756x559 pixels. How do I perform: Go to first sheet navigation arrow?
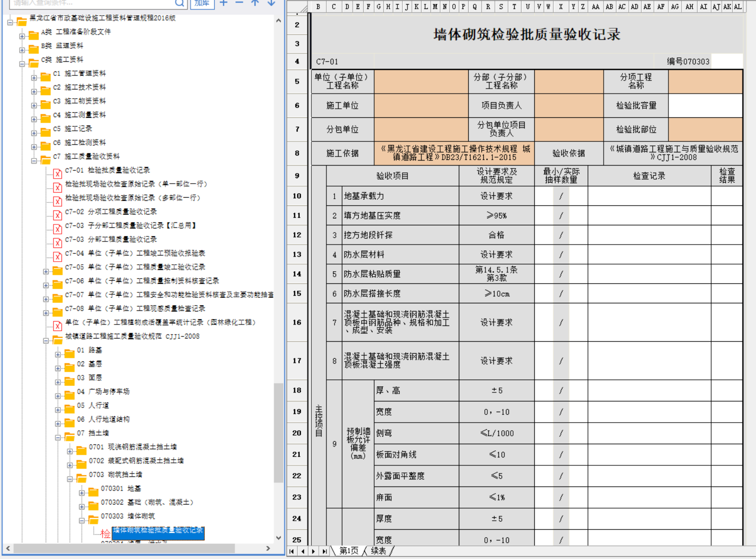pyautogui.click(x=292, y=551)
